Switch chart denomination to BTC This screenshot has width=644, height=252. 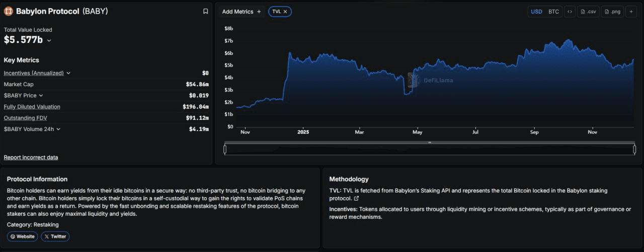point(553,12)
